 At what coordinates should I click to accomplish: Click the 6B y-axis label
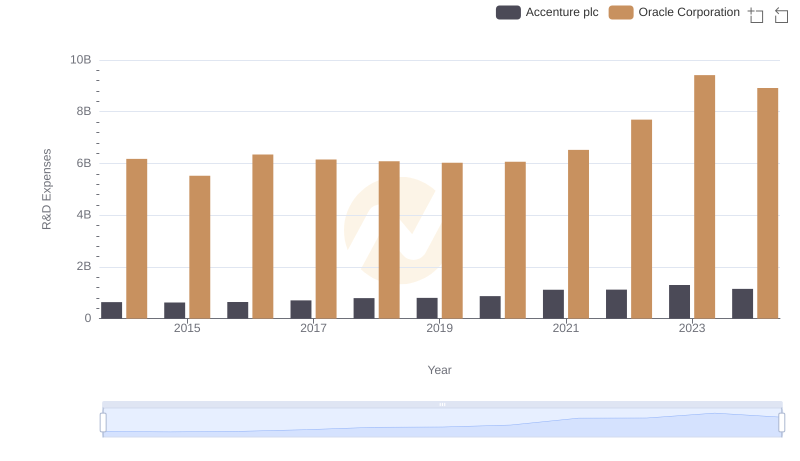tap(84, 163)
